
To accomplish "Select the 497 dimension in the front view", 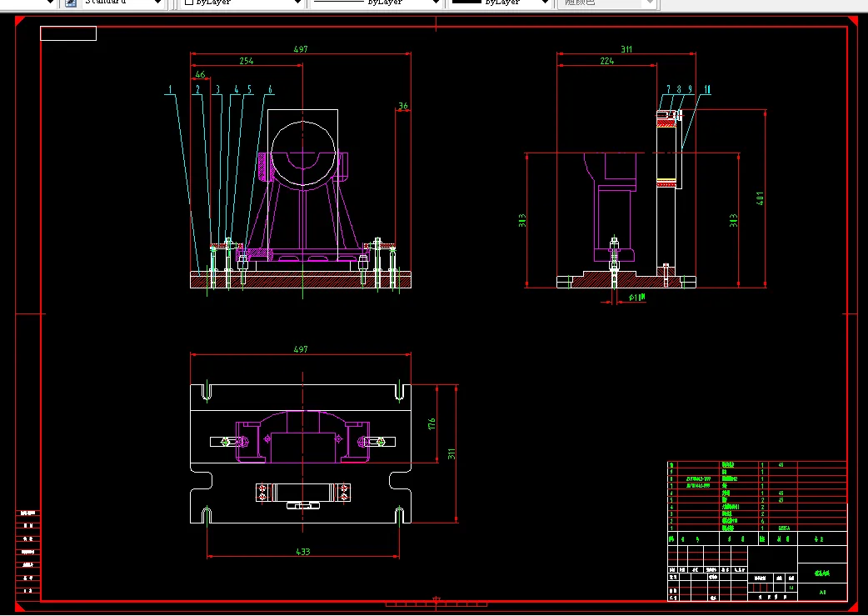I will (x=301, y=49).
